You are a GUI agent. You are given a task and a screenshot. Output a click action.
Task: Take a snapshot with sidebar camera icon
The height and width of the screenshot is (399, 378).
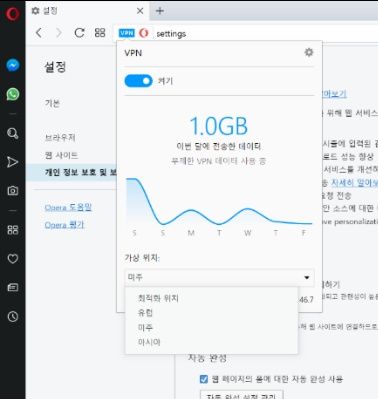(x=13, y=191)
